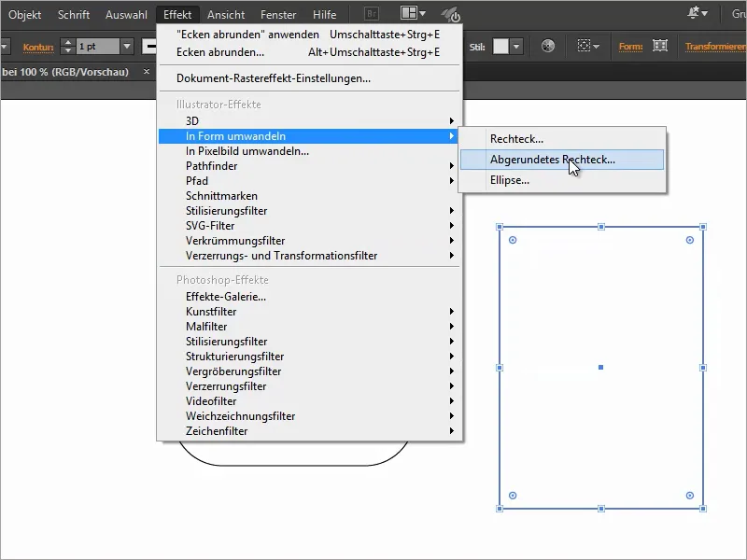The image size is (747, 560).
Task: Open the Kontur stroke panel link
Action: [38, 47]
